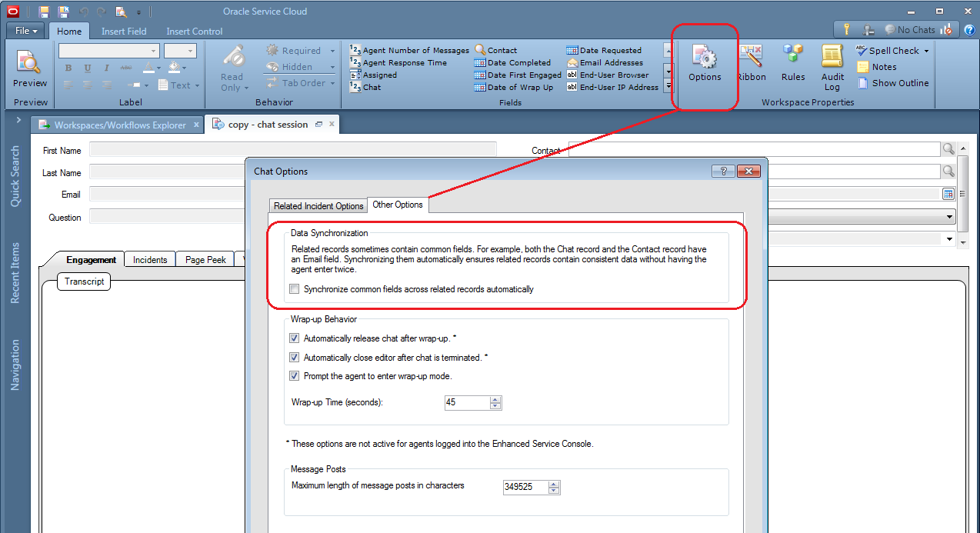Open the Related Incident Options tab

[318, 206]
